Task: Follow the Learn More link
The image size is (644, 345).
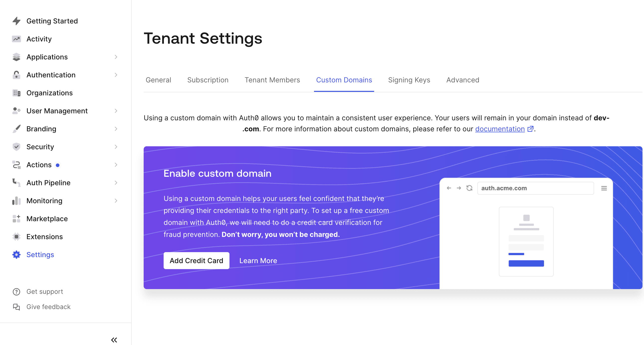Action: [258, 261]
